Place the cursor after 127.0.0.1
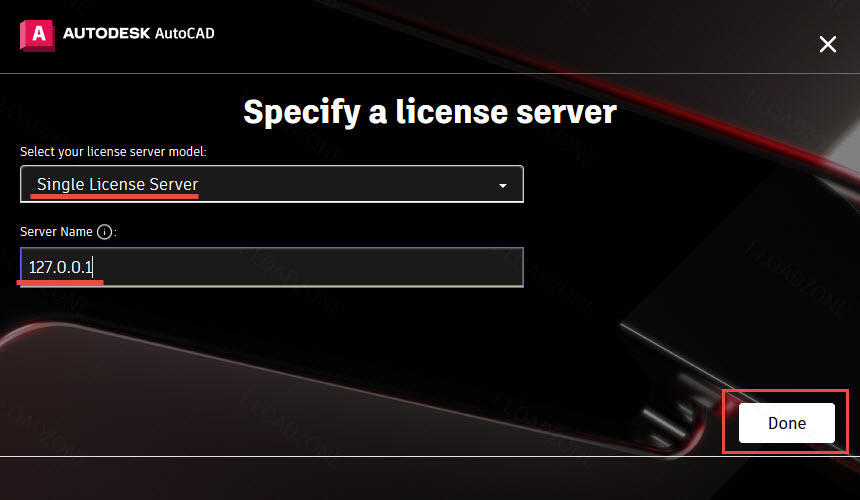Image resolution: width=860 pixels, height=500 pixels. coord(94,268)
